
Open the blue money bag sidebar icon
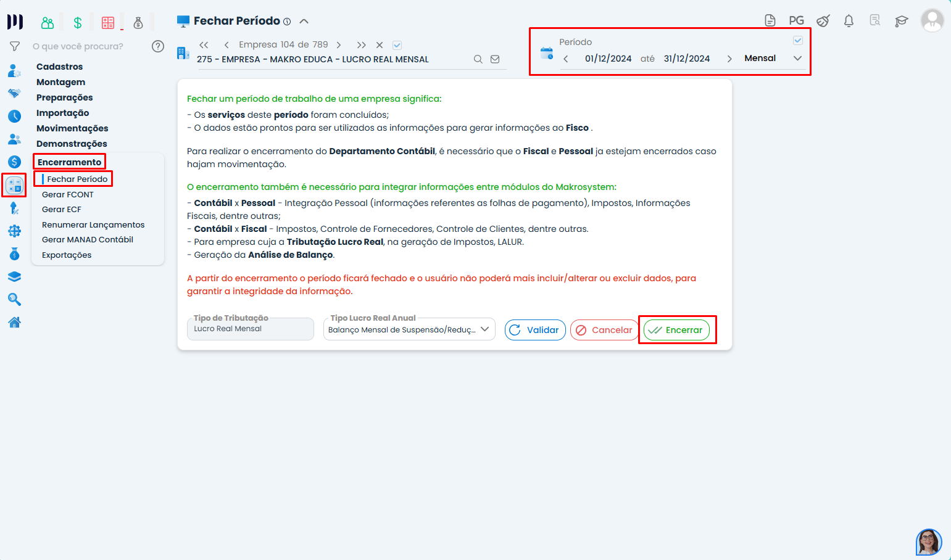pos(14,253)
